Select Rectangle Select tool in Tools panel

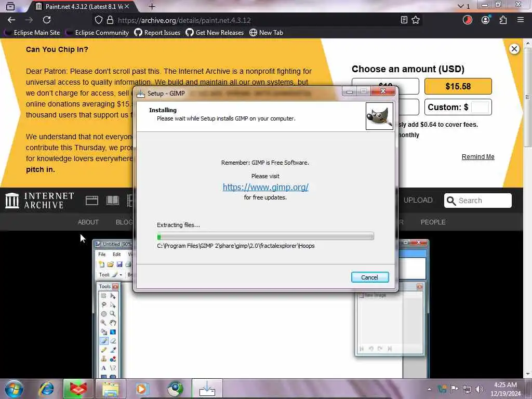[104, 296]
